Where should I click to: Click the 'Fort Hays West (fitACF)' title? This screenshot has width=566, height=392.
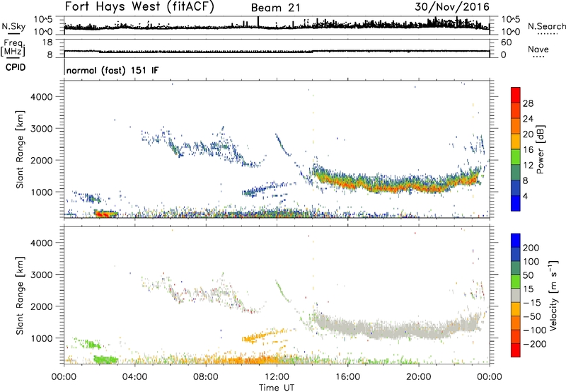click(139, 7)
